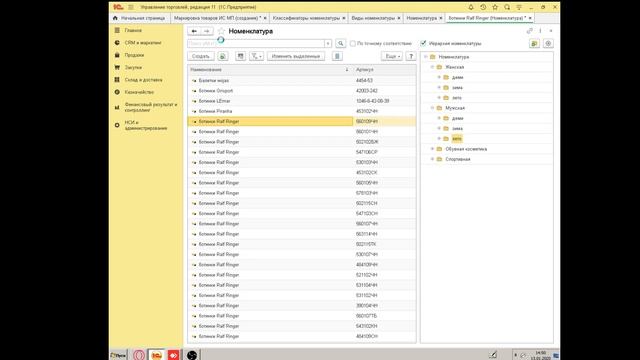Open 1C application from taskbar
This screenshot has height=360, width=640.
pyautogui.click(x=156, y=355)
